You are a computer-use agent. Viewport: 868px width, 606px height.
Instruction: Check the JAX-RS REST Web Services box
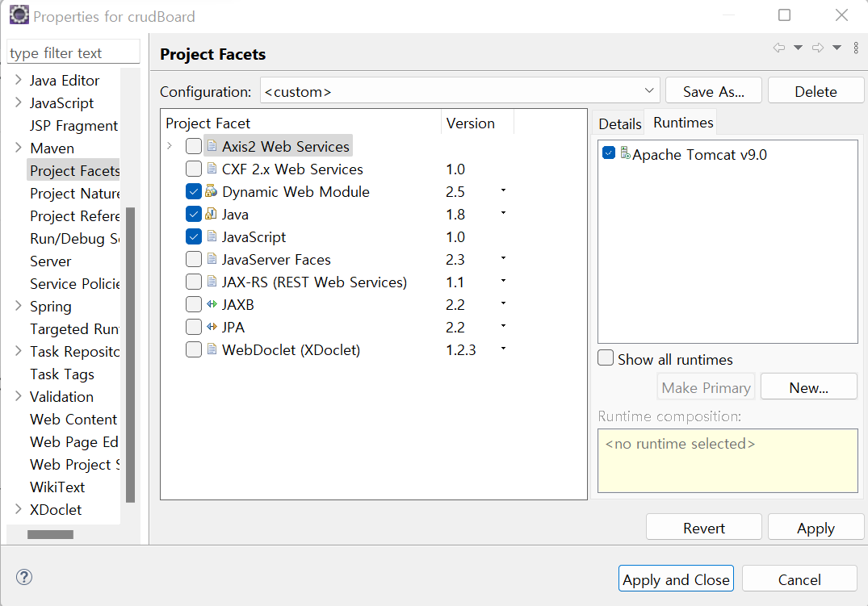[x=194, y=282]
